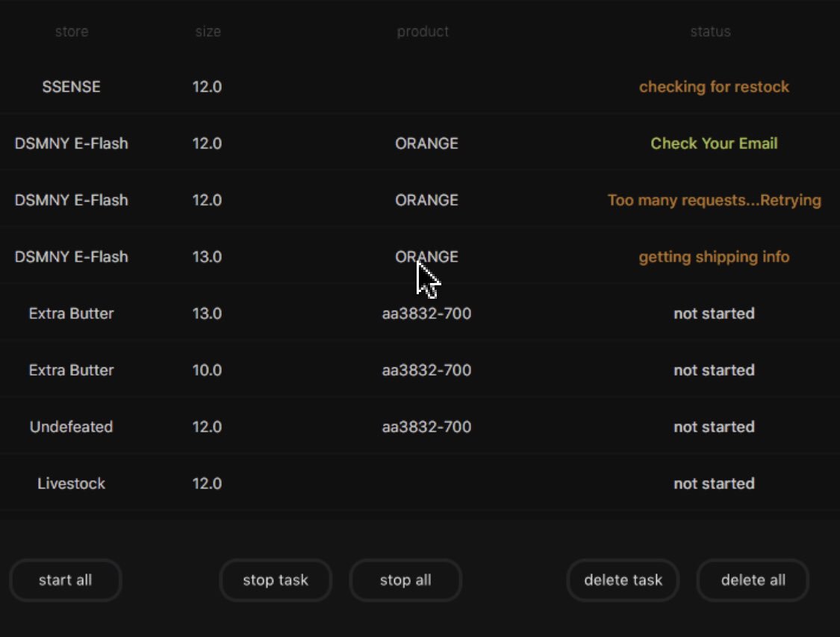Click the checking for restock status
The image size is (840, 637).
[x=714, y=87]
